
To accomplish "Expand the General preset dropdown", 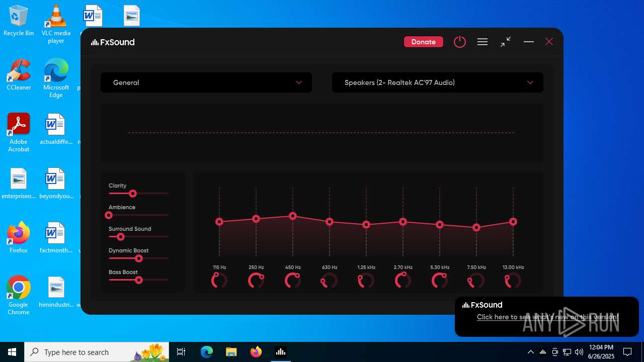I will 206,82.
